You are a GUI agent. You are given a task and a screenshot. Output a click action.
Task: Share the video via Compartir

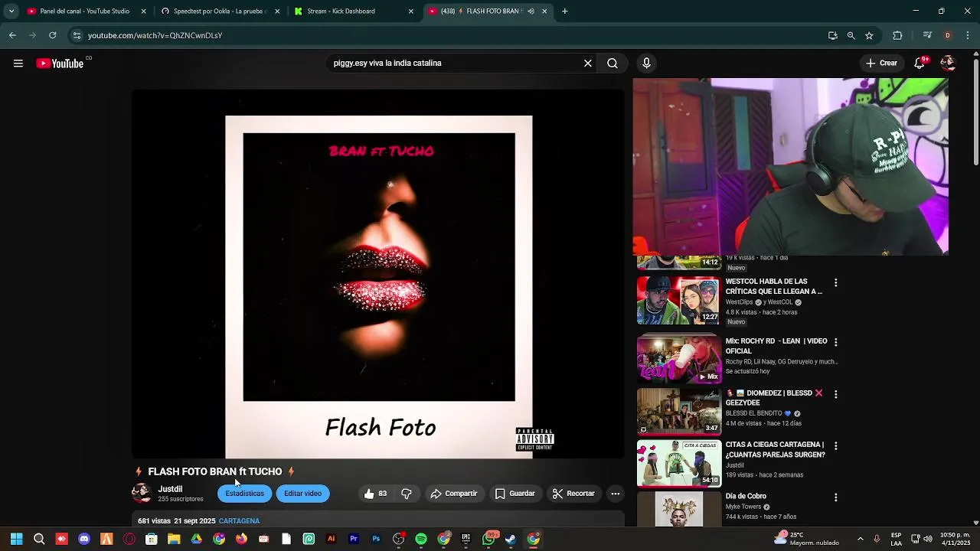tap(454, 494)
